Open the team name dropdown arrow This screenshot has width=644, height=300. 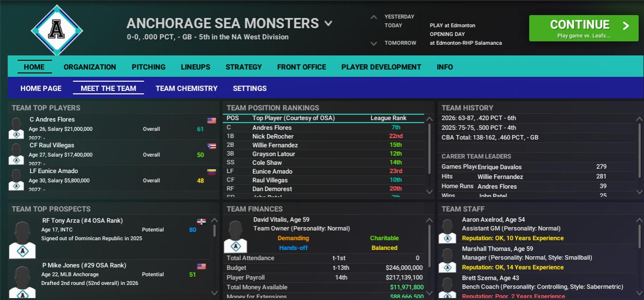tap(329, 23)
